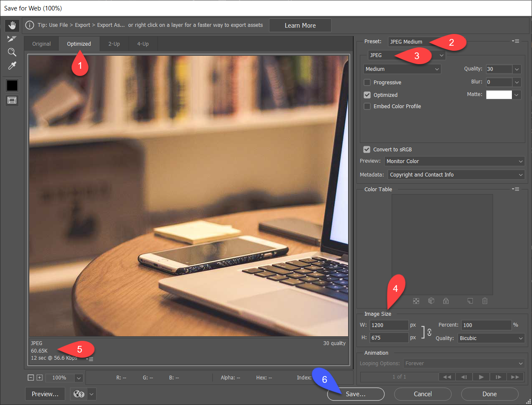Viewport: 532px width, 405px height.
Task: Switch to the Original tab
Action: click(41, 44)
